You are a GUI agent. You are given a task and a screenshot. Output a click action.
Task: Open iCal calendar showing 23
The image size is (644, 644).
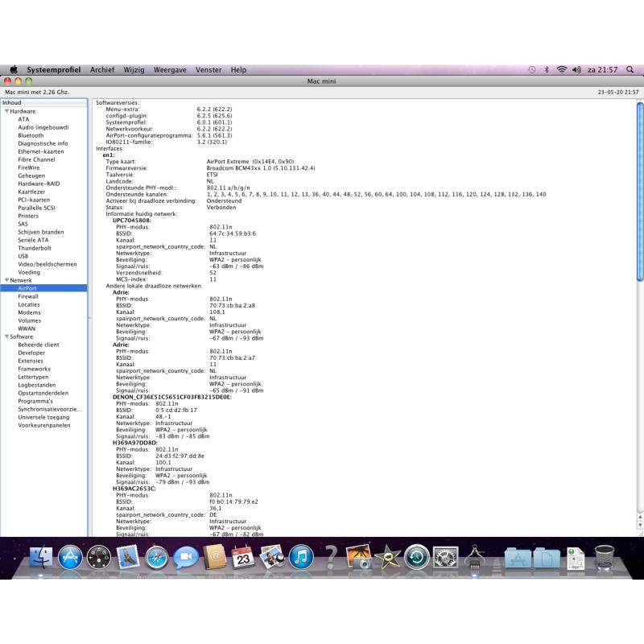click(243, 557)
